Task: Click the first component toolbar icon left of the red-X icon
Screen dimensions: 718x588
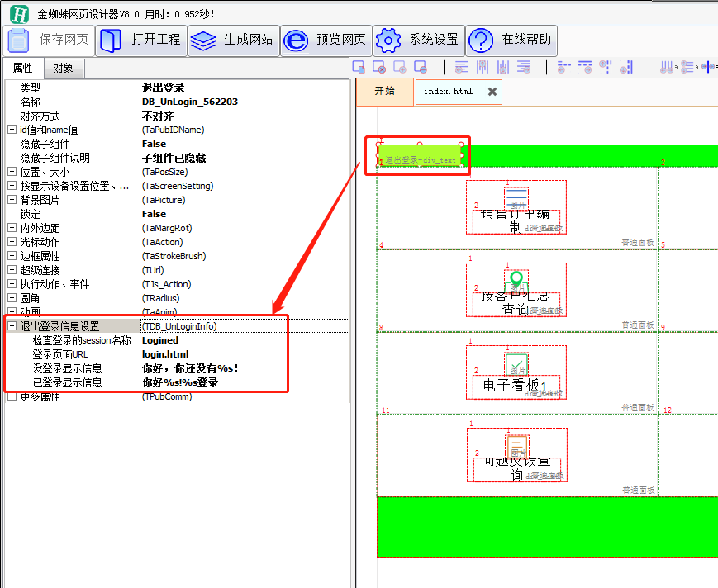Action: click(359, 67)
